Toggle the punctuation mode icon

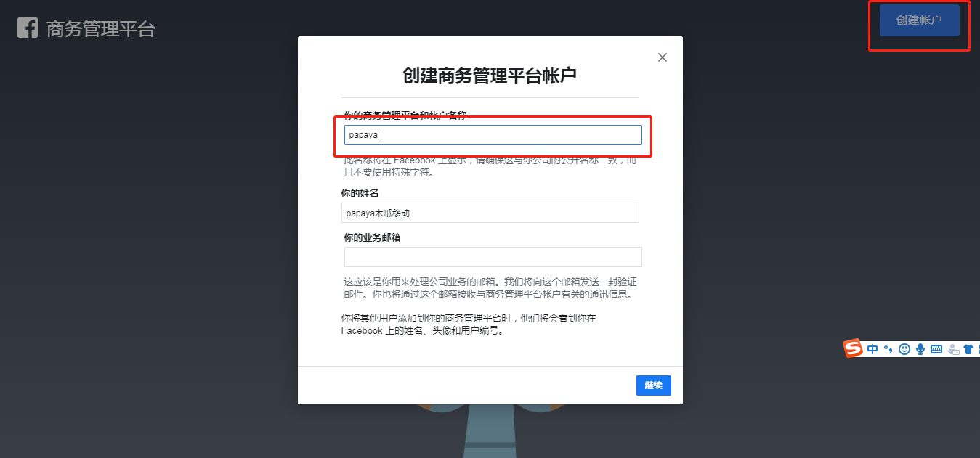888,349
